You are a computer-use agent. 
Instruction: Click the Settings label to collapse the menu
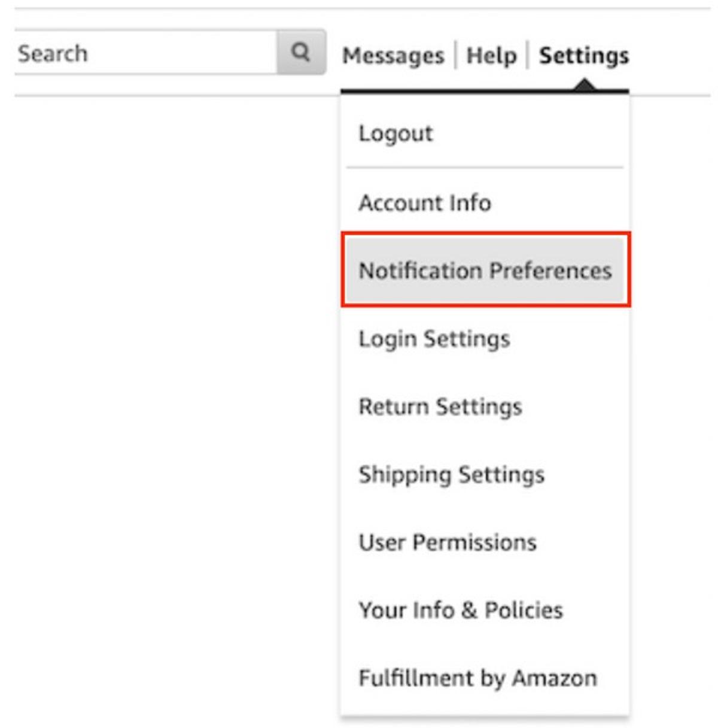click(x=585, y=56)
